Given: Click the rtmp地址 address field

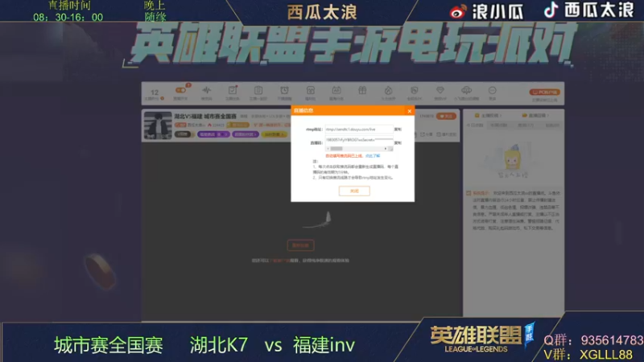Looking at the screenshot, I should coord(358,129).
